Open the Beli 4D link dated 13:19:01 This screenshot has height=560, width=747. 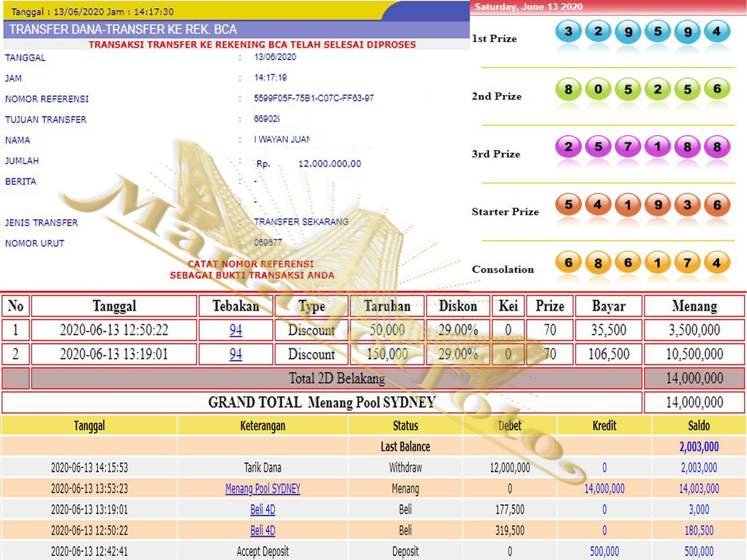pos(263,509)
